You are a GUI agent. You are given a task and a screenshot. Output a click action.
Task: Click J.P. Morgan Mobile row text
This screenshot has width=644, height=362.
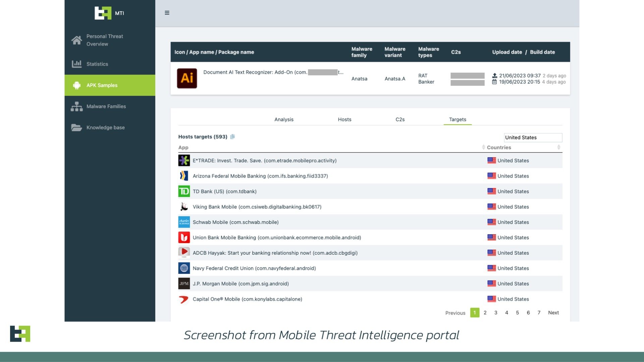click(x=240, y=284)
